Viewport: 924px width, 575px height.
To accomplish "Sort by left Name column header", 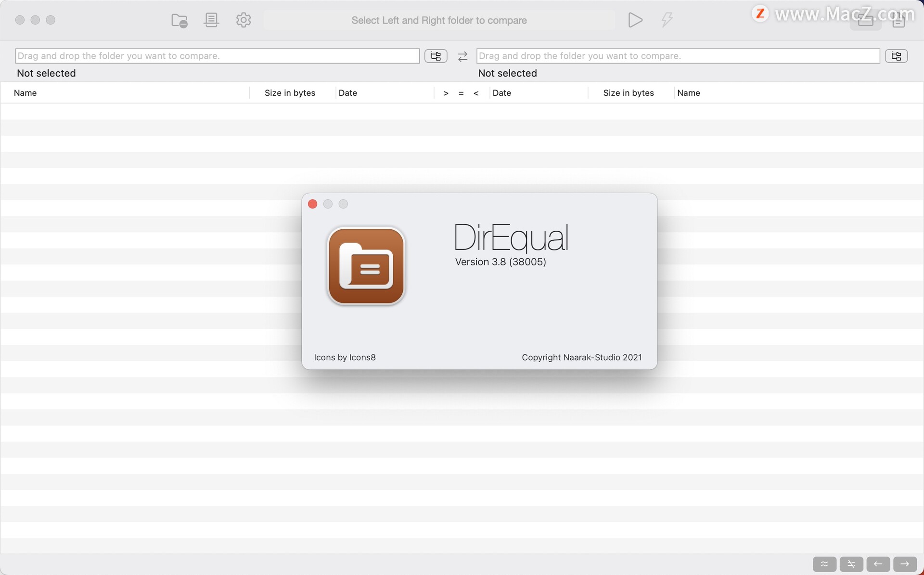I will pyautogui.click(x=25, y=93).
